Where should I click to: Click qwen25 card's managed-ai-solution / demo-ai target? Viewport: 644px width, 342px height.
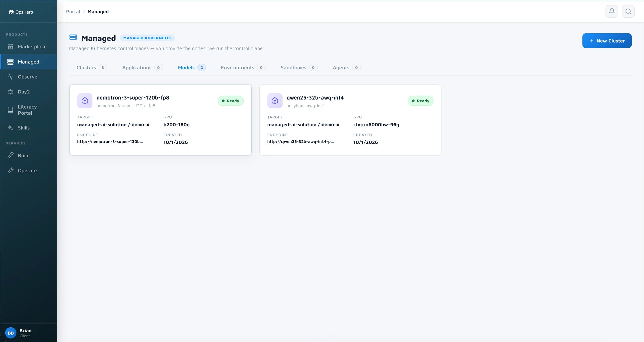coord(303,125)
